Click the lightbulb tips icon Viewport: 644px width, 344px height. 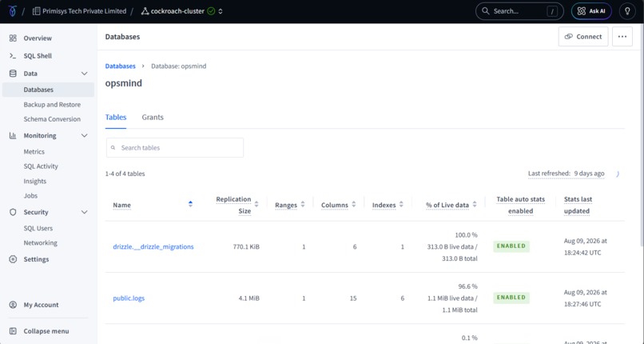point(627,11)
